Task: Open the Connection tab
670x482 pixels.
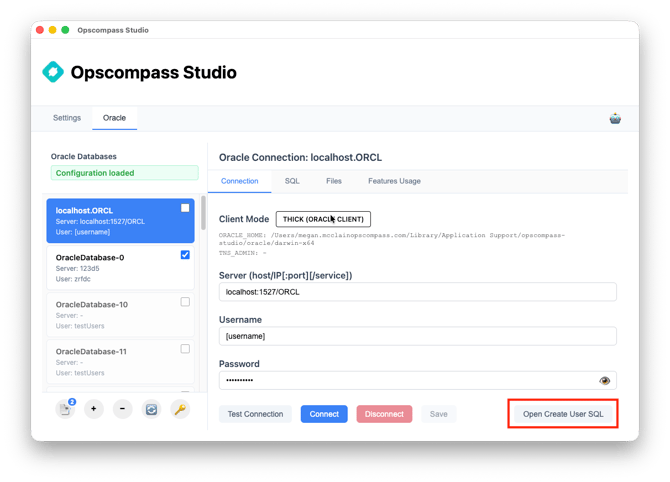Action: point(239,181)
